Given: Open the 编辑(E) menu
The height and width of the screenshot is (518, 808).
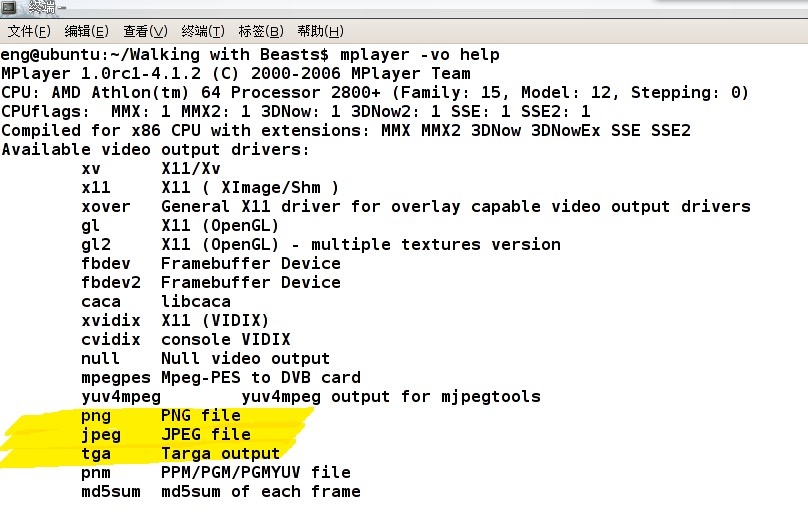Looking at the screenshot, I should pos(87,31).
